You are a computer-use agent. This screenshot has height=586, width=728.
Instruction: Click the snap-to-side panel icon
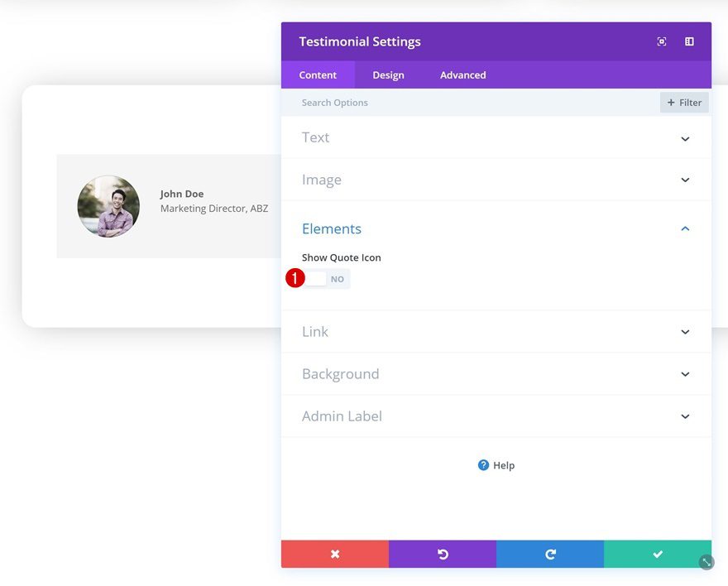pos(688,41)
